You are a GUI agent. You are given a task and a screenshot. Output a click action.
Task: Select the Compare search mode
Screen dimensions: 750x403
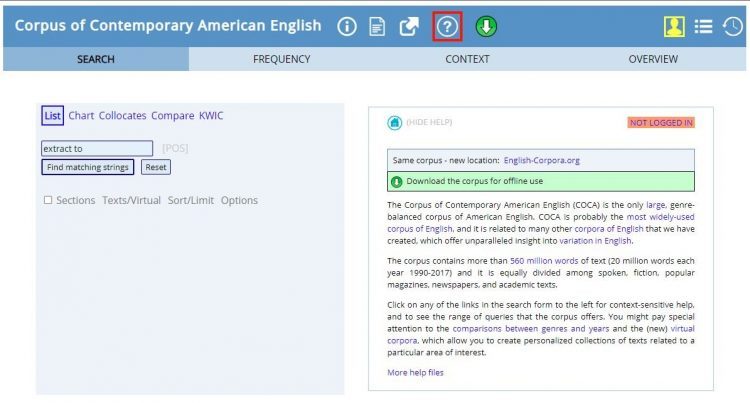pyautogui.click(x=173, y=116)
